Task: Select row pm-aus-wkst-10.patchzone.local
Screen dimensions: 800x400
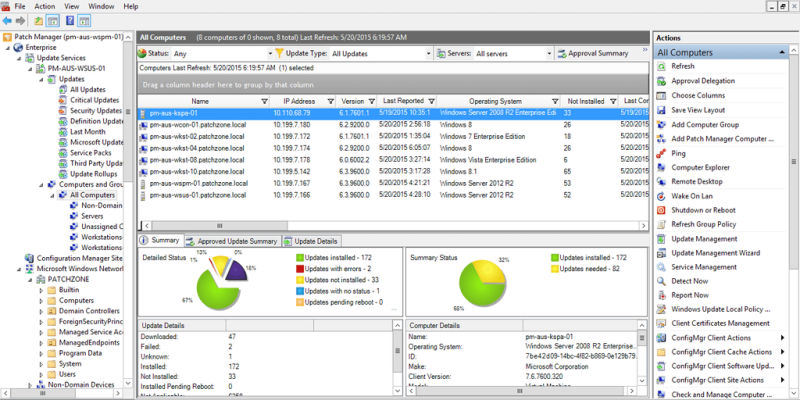Action: coord(393,171)
